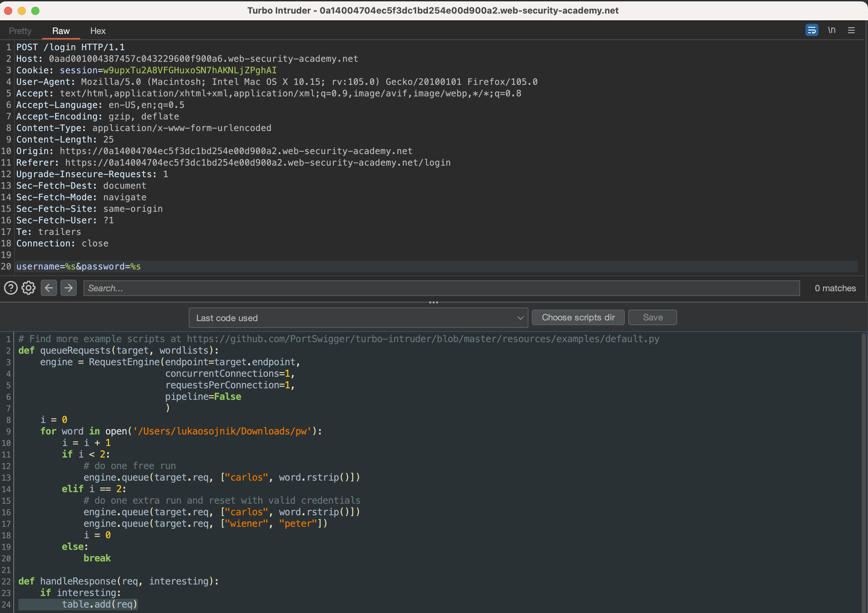The width and height of the screenshot is (868, 613).
Task: Expand the Last code used dropdown
Action: (x=355, y=318)
